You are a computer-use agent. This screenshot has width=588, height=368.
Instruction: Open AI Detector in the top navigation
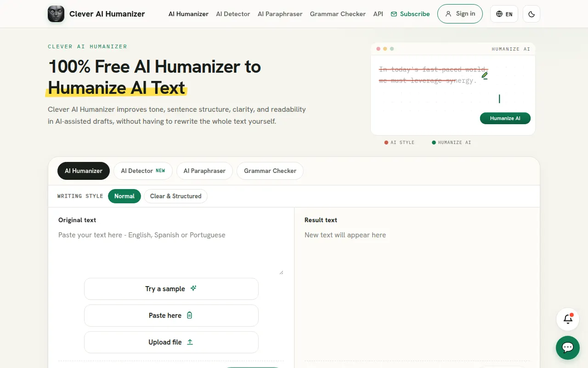(x=233, y=14)
